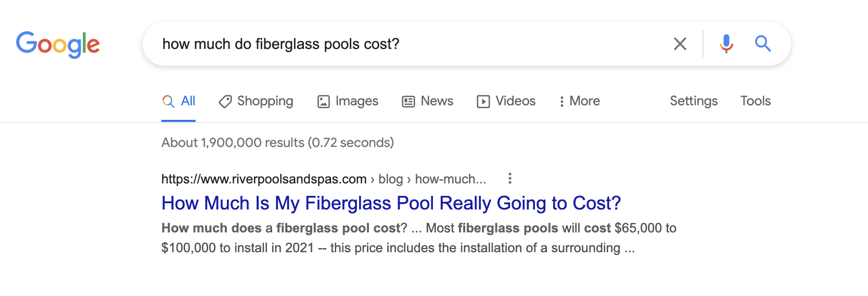The width and height of the screenshot is (868, 296).
Task: Click the blue search magnifier icon
Action: [763, 44]
